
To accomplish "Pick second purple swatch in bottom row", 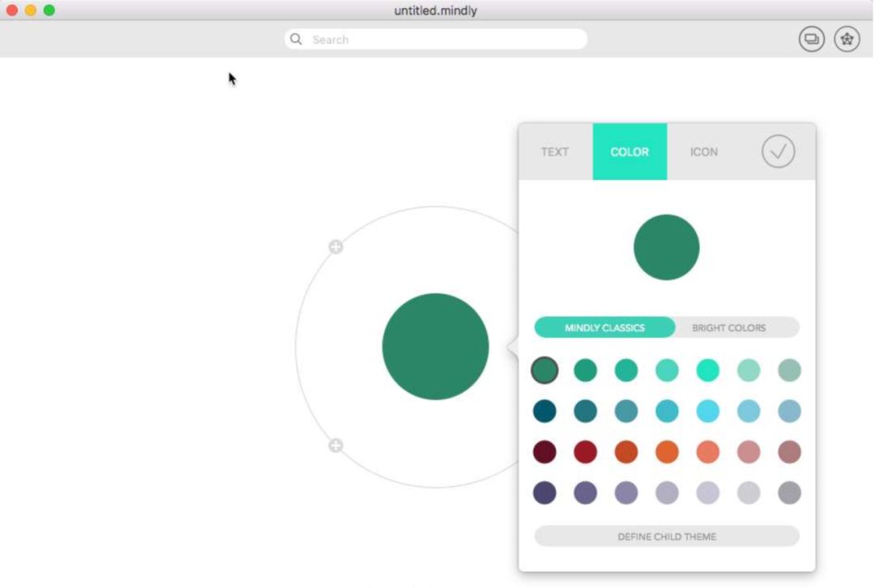I will (x=585, y=492).
